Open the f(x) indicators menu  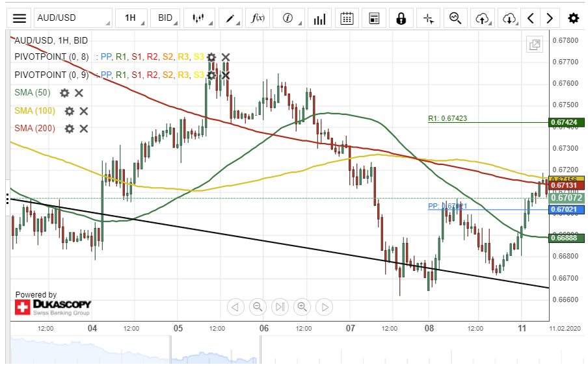click(258, 18)
